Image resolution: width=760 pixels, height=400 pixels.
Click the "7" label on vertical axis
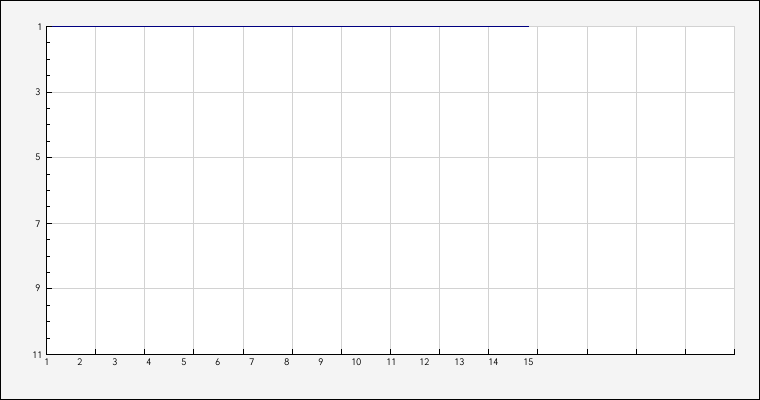(x=38, y=224)
